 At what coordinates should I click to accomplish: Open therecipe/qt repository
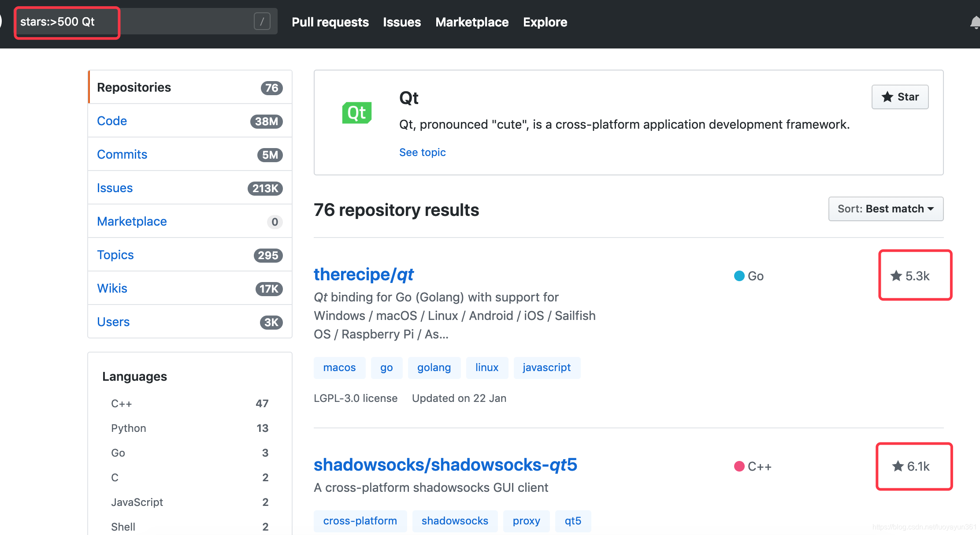point(363,275)
